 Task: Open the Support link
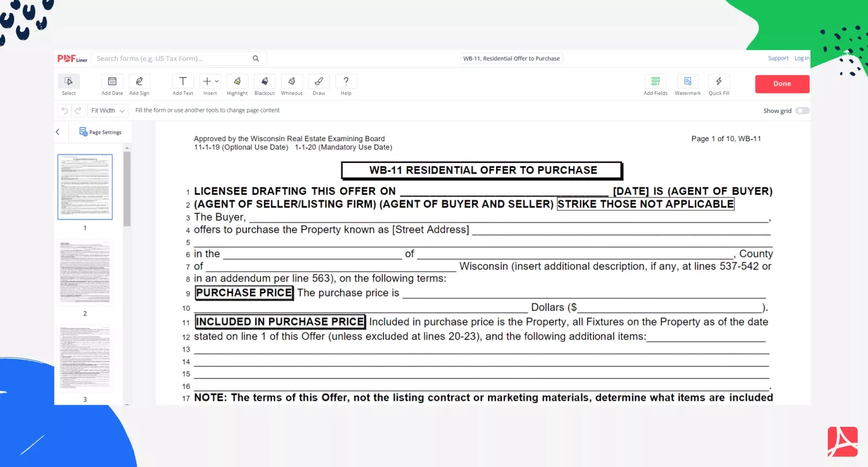pos(778,59)
